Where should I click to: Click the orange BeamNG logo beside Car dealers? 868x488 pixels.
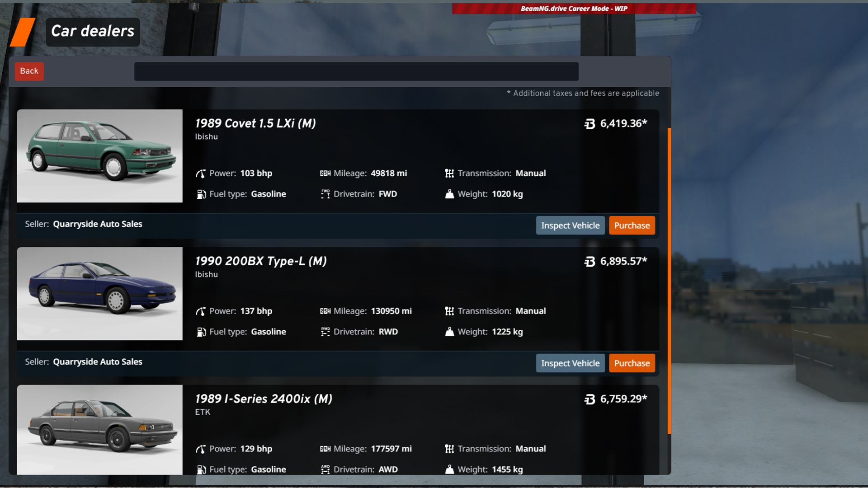click(x=24, y=32)
